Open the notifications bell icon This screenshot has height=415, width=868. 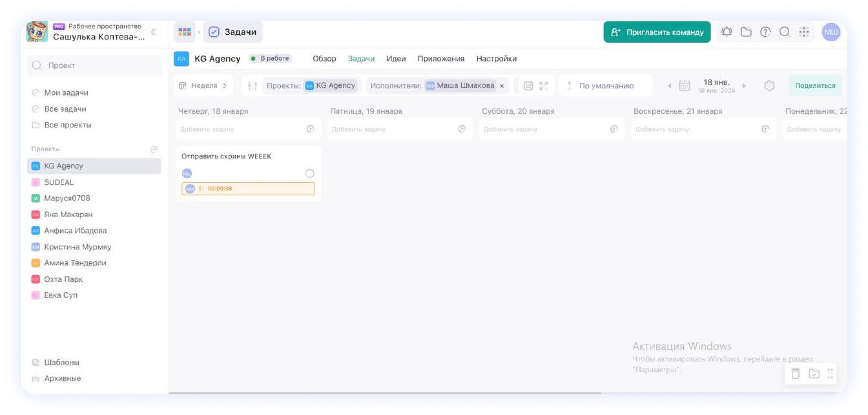click(726, 32)
